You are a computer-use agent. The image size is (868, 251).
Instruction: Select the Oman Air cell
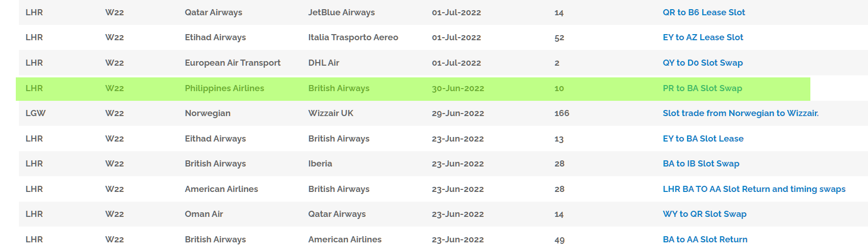pos(203,214)
